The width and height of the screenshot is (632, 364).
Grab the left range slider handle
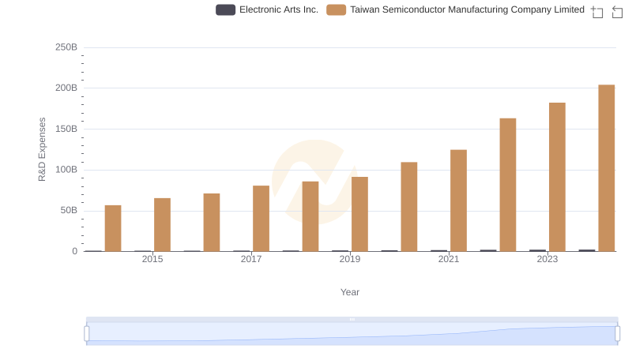pos(87,334)
